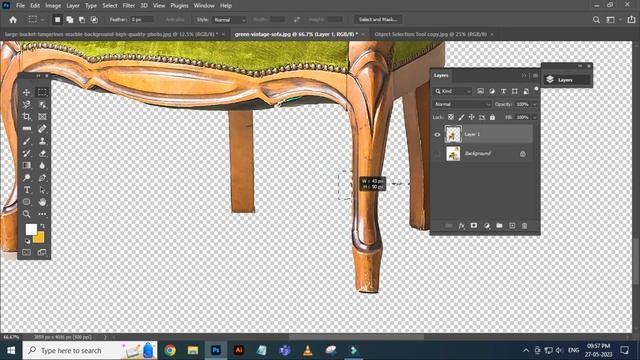This screenshot has height=360, width=640.
Task: Select the Object Selection tool
Action: [42, 104]
